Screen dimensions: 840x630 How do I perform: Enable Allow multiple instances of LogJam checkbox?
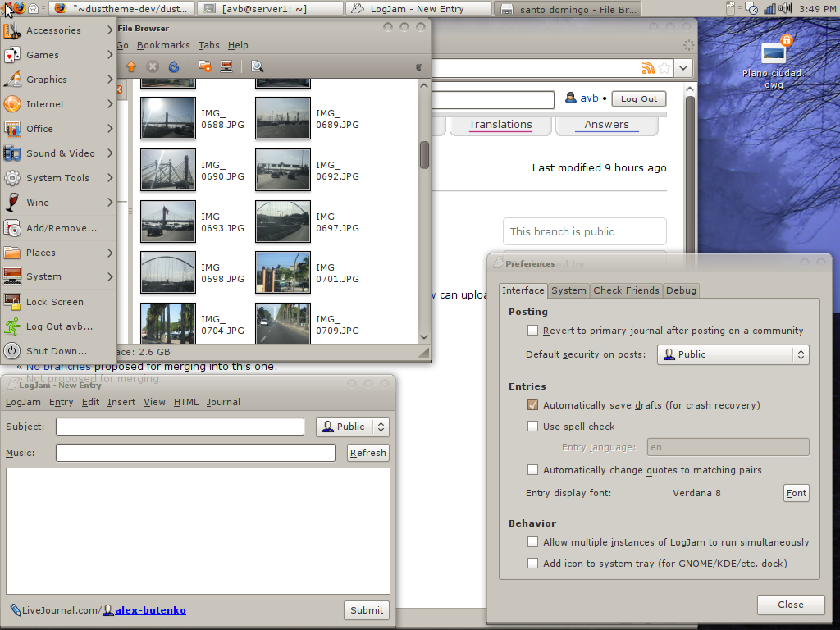[x=532, y=542]
